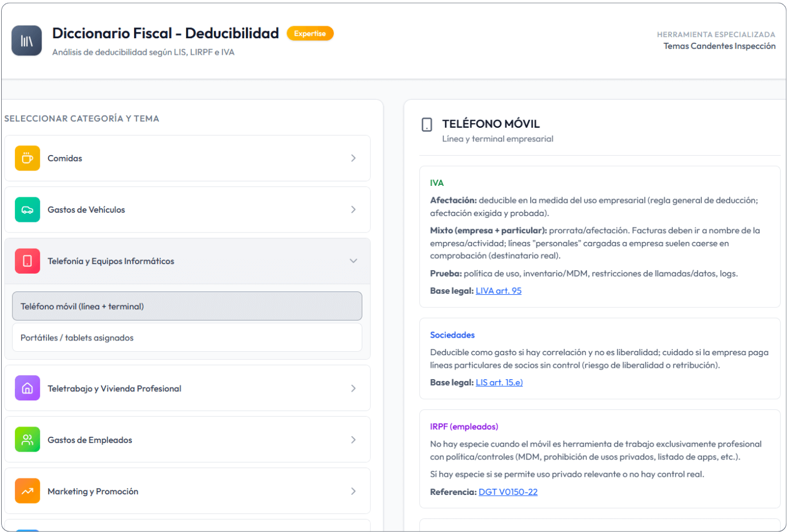
Task: Click the purple house Teletrabajo icon
Action: click(27, 388)
